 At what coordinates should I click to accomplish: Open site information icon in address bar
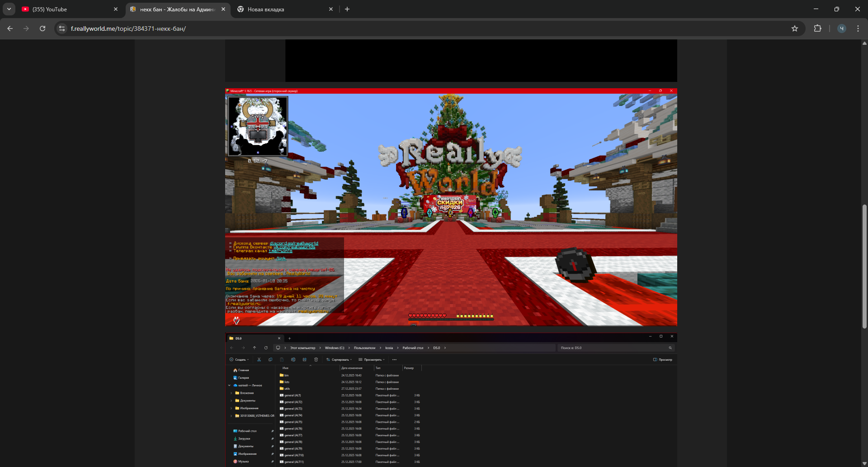[x=62, y=29]
